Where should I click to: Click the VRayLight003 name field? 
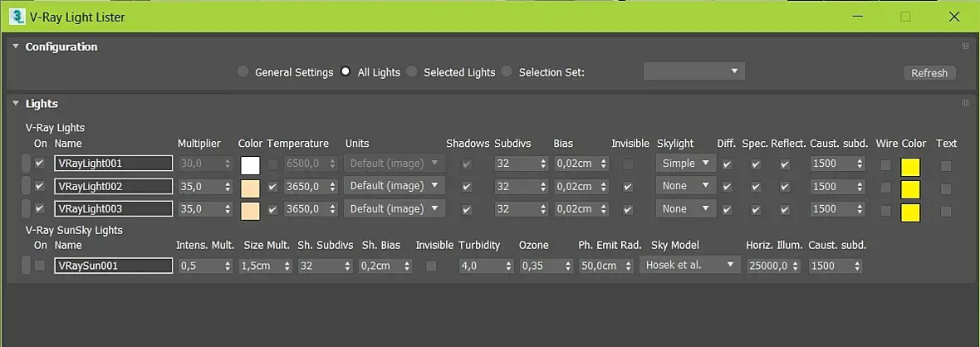pyautogui.click(x=113, y=208)
